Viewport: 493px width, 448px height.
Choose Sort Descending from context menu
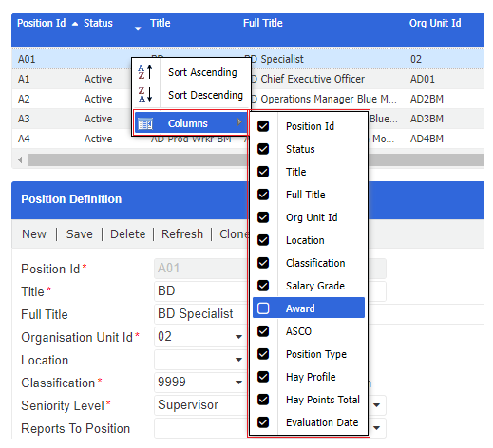click(x=206, y=95)
